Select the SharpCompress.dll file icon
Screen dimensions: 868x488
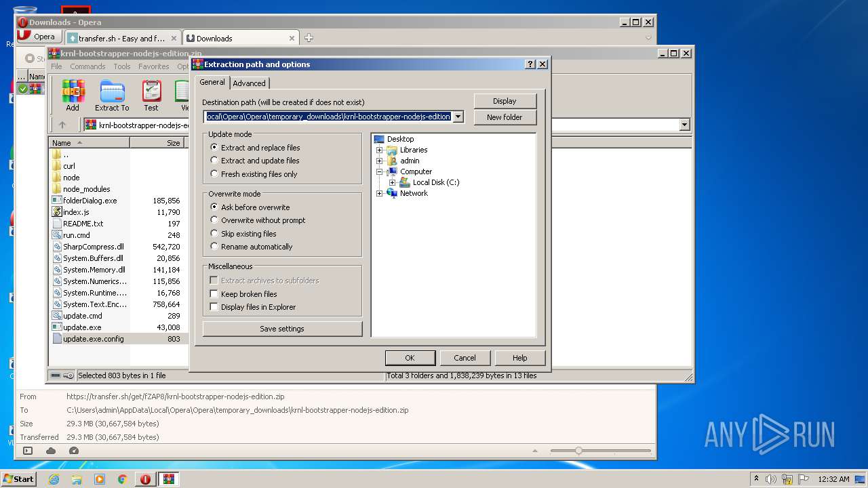(x=57, y=247)
